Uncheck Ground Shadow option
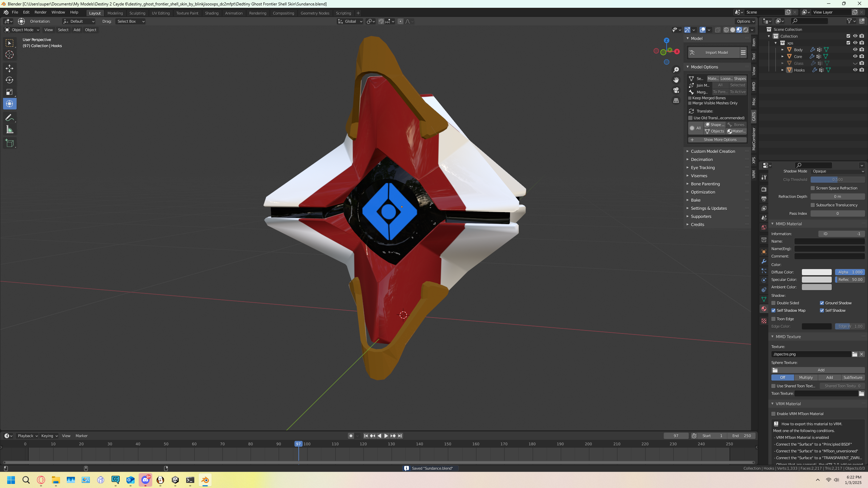This screenshot has height=488, width=868. (822, 303)
